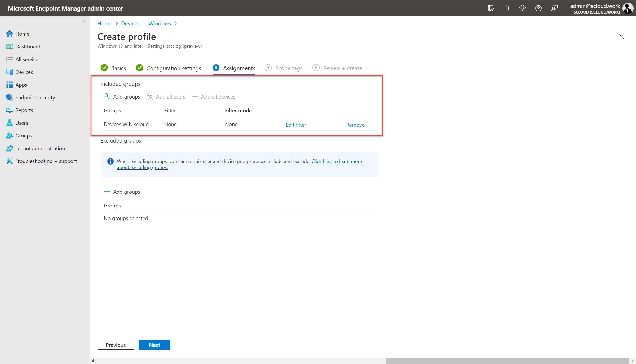636x364 pixels.
Task: Open the Home icon in sidebar
Action: point(10,34)
